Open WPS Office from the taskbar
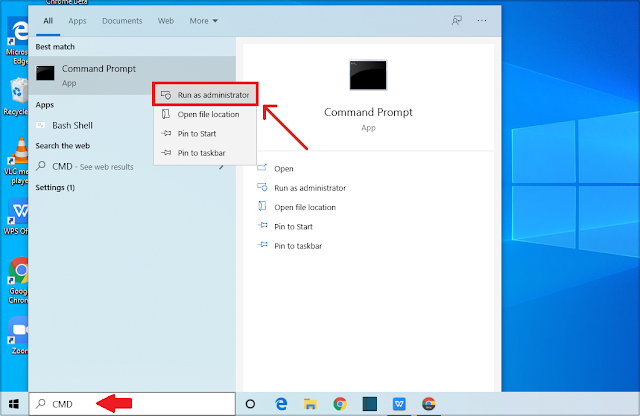640x416 pixels. coord(399,404)
